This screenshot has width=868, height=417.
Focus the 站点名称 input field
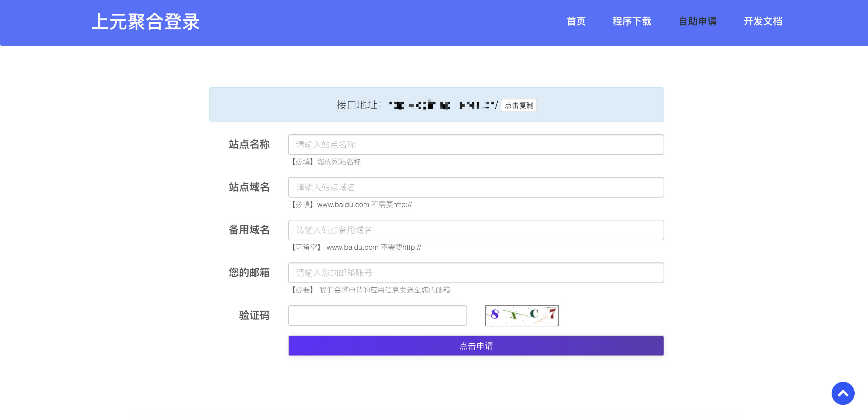pyautogui.click(x=476, y=145)
